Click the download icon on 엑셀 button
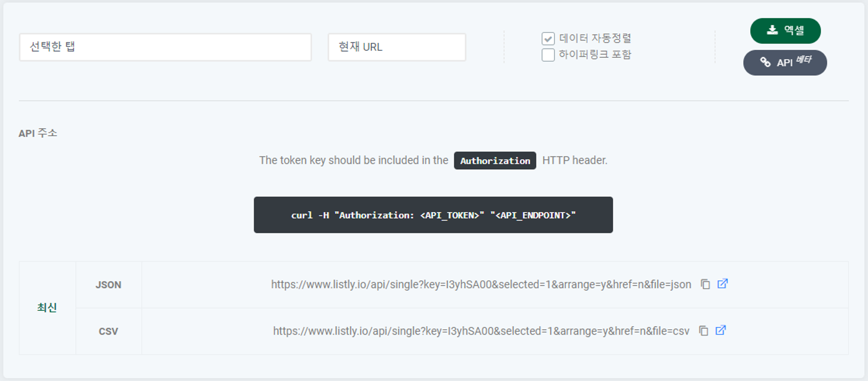This screenshot has height=381, width=868. point(772,30)
